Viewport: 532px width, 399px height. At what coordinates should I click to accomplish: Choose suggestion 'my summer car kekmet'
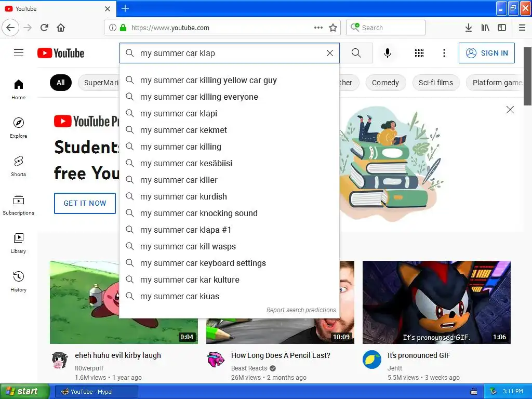click(x=229, y=130)
